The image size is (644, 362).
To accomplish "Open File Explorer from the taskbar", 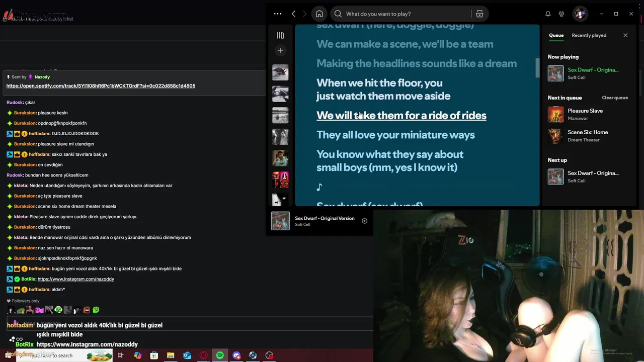I will point(171,355).
